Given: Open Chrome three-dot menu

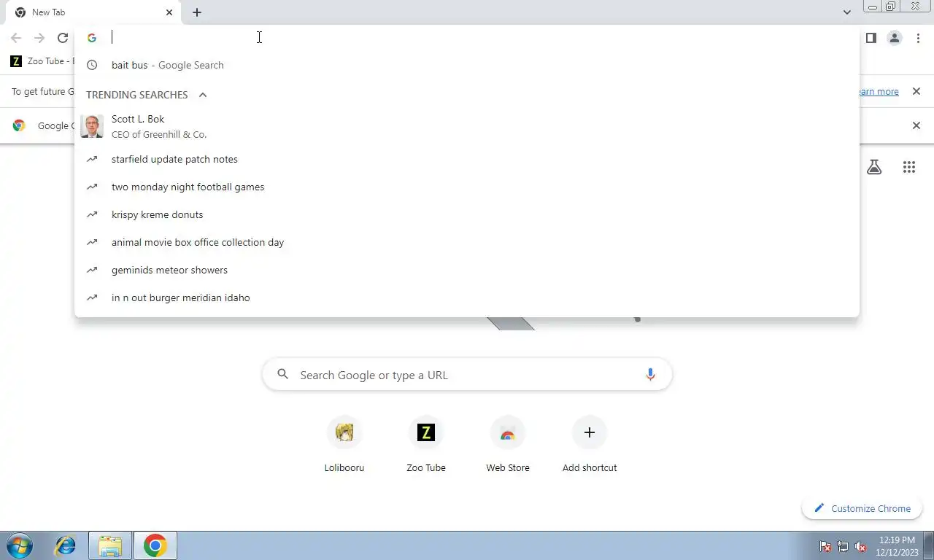Looking at the screenshot, I should 918,38.
